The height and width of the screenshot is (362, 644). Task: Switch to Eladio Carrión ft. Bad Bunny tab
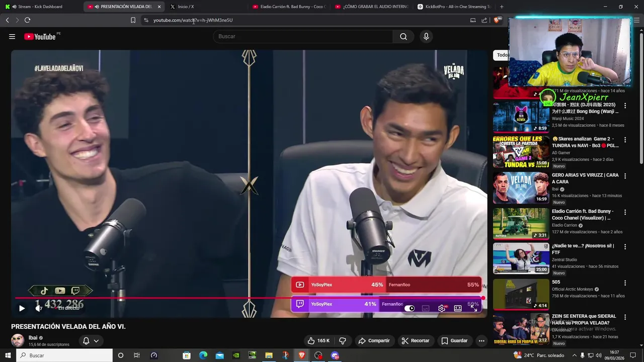(x=289, y=7)
